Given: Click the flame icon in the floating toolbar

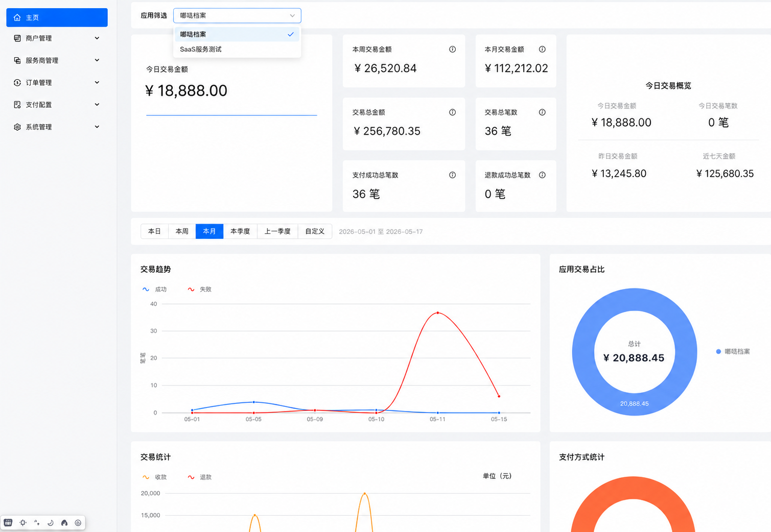Looking at the screenshot, I should (x=64, y=523).
